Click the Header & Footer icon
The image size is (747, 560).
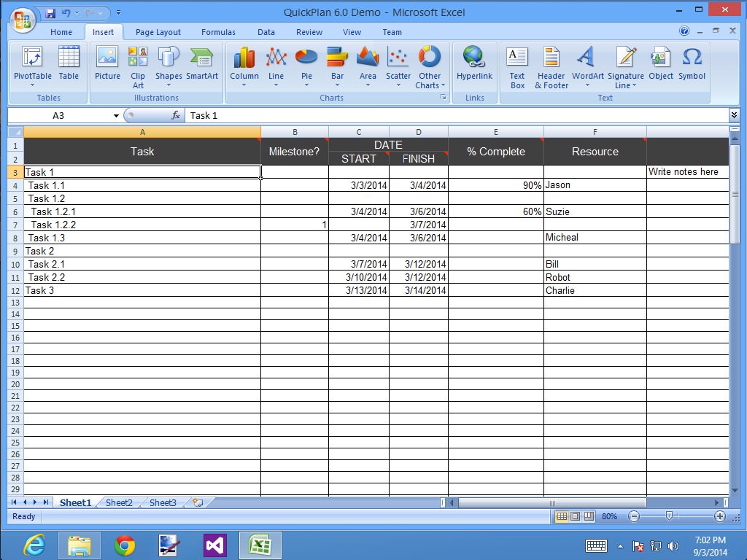(x=551, y=66)
